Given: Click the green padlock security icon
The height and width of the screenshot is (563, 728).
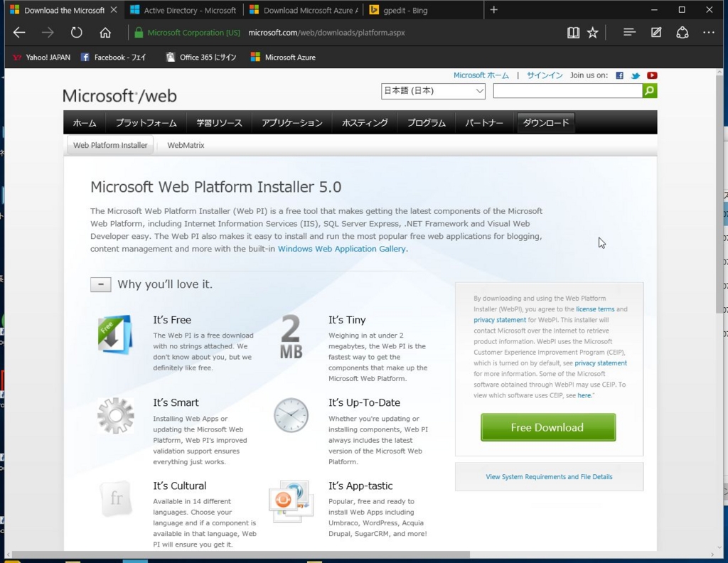Looking at the screenshot, I should 139,33.
